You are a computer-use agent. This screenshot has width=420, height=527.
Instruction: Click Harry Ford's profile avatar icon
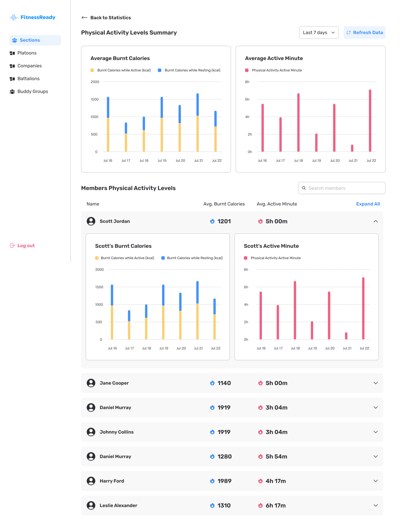(91, 481)
